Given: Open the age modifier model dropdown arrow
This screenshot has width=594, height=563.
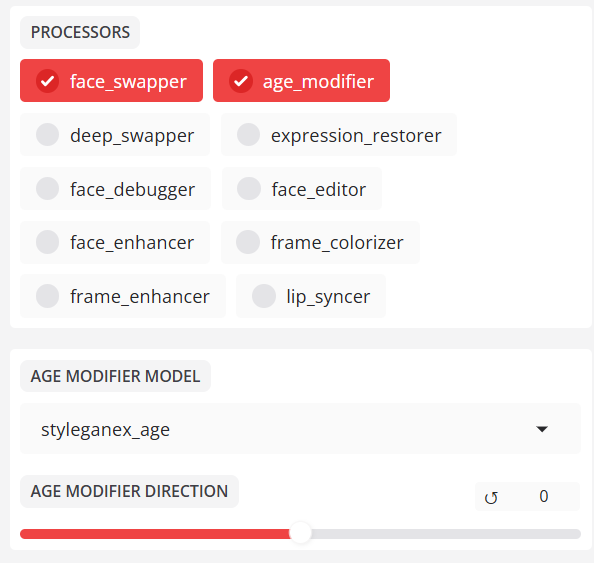Looking at the screenshot, I should pos(542,429).
